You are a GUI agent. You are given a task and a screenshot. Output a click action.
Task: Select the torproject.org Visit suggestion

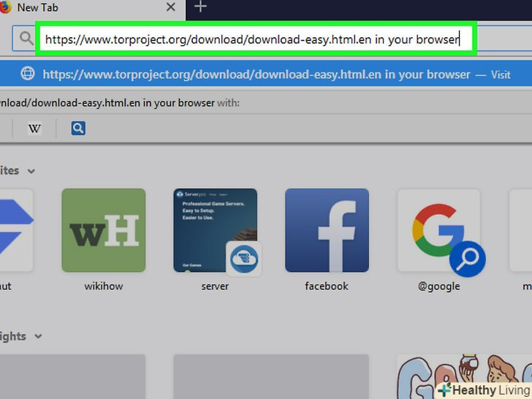(266, 74)
